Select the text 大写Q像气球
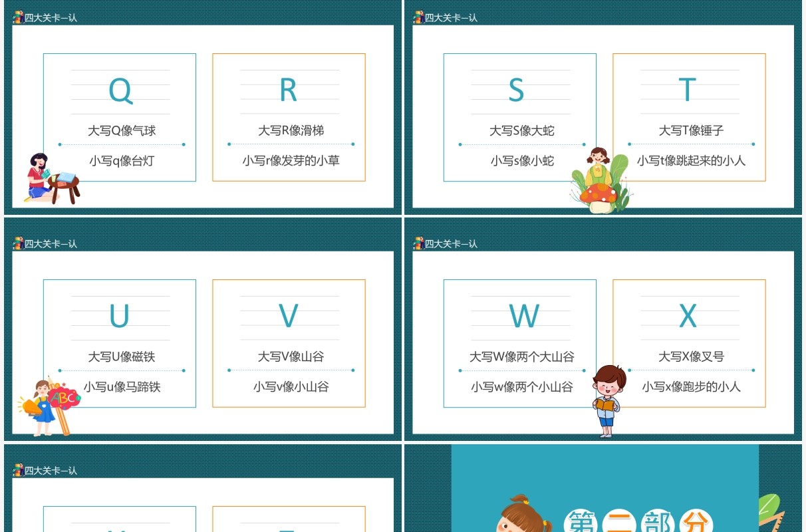The image size is (806, 532). pos(122,130)
